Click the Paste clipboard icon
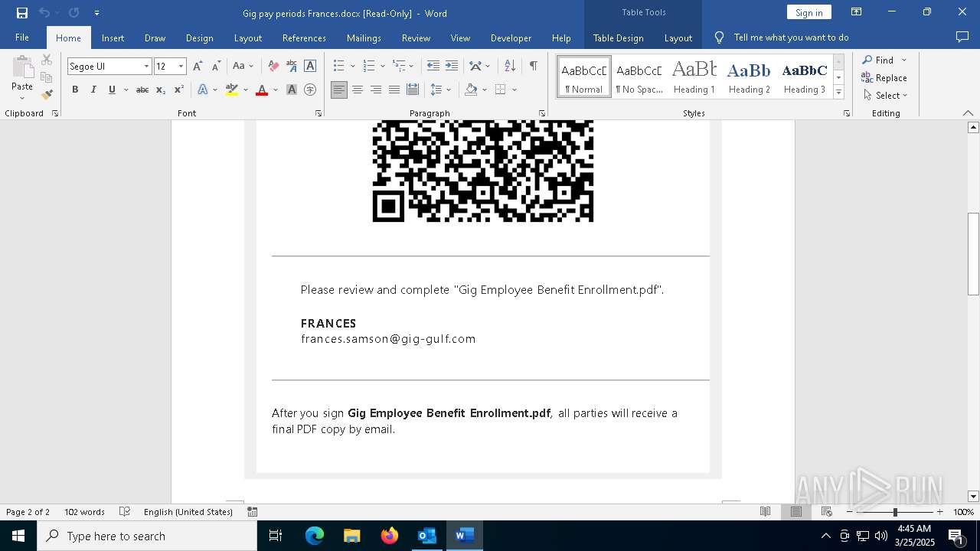The height and width of the screenshot is (551, 980). (22, 67)
